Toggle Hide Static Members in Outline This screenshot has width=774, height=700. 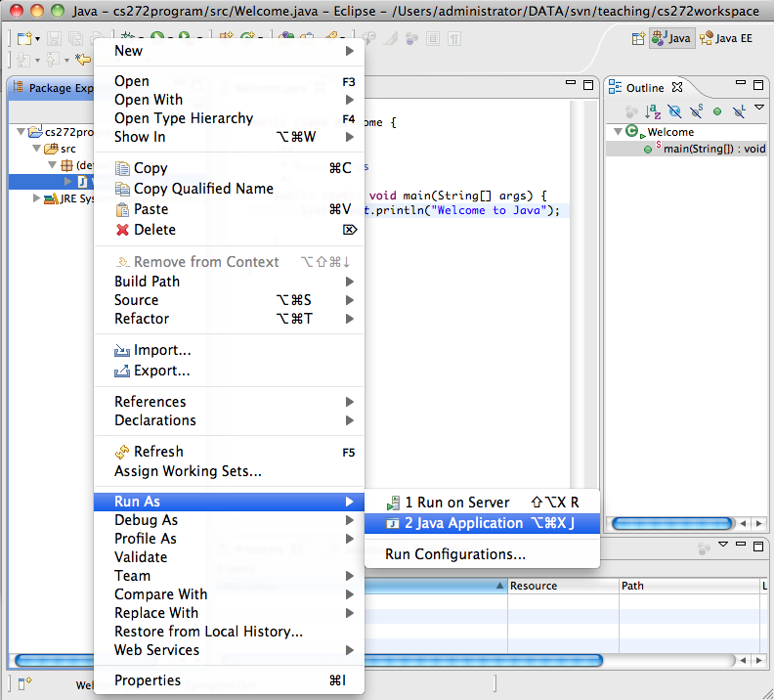click(x=696, y=111)
